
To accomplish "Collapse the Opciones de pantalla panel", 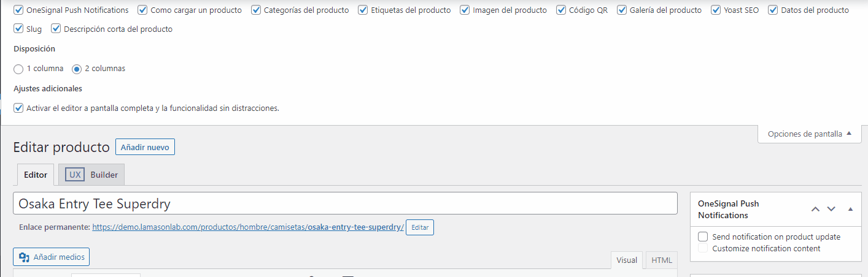I will (x=809, y=134).
